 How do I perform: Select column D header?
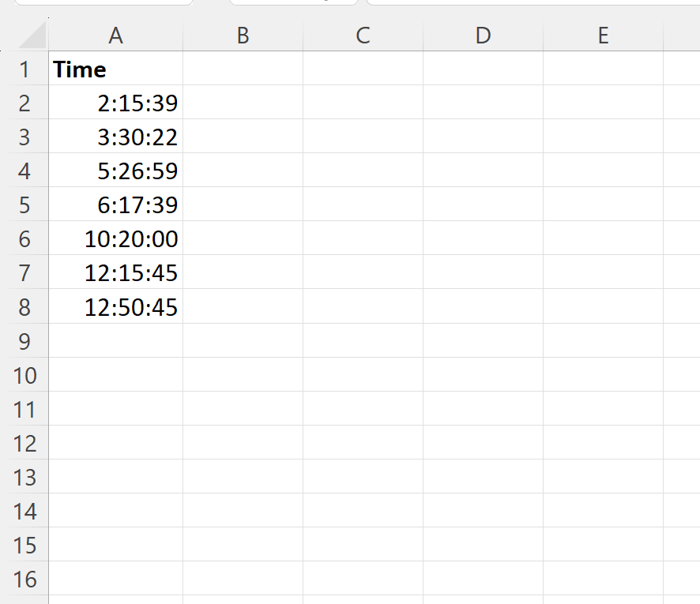pyautogui.click(x=483, y=36)
